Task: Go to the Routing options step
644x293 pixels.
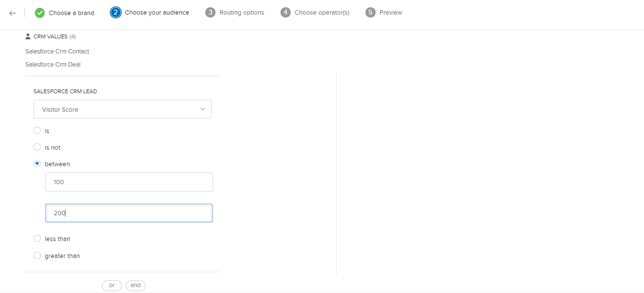Action: click(x=241, y=13)
